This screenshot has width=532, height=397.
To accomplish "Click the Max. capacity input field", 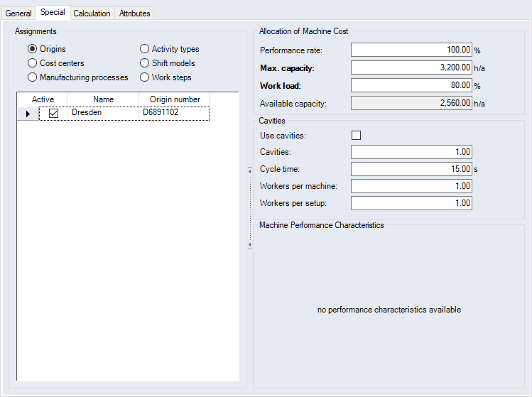I will pyautogui.click(x=411, y=67).
